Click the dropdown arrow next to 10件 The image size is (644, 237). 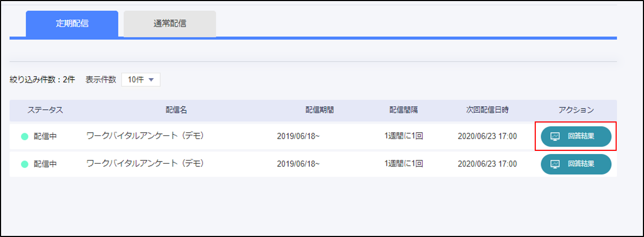pos(151,80)
